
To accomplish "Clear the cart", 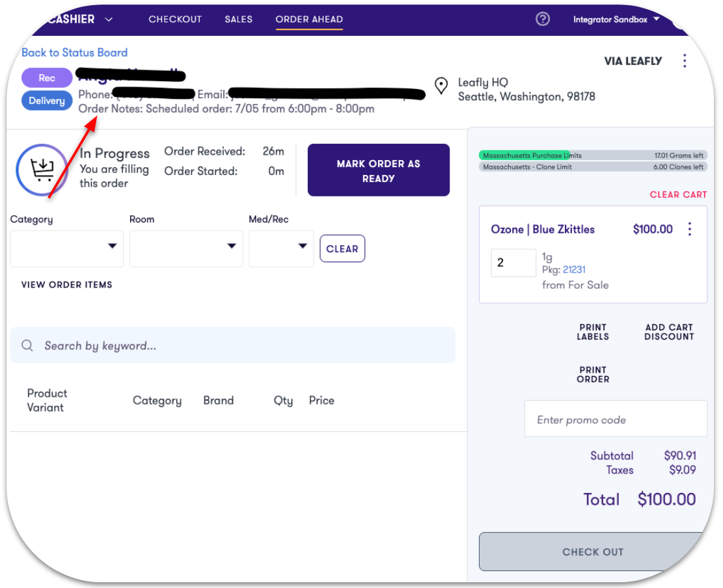I will tap(678, 194).
